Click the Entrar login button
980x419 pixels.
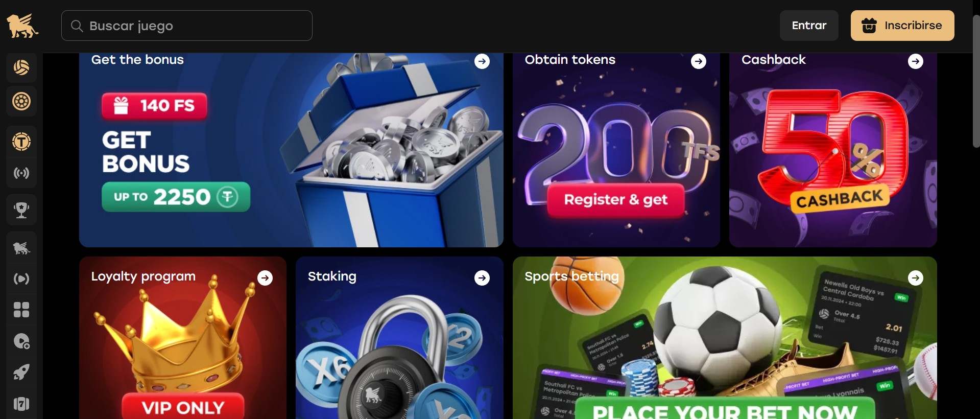click(x=809, y=26)
